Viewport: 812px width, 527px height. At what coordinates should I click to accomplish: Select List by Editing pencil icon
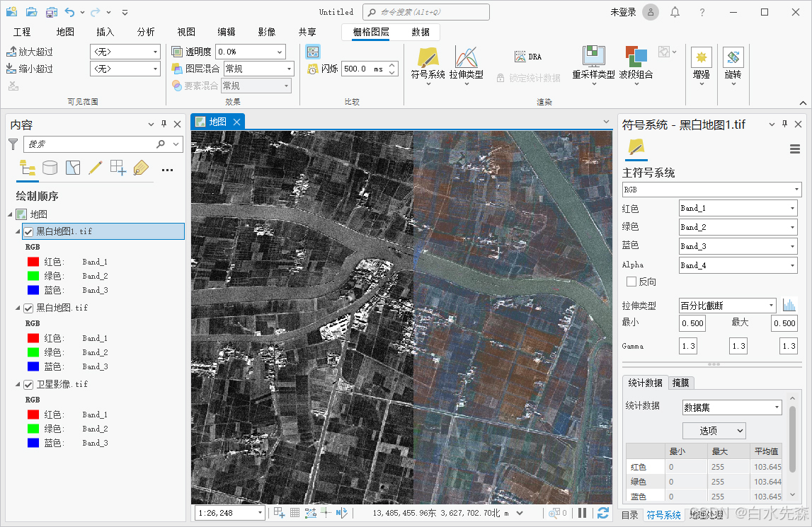(96, 168)
